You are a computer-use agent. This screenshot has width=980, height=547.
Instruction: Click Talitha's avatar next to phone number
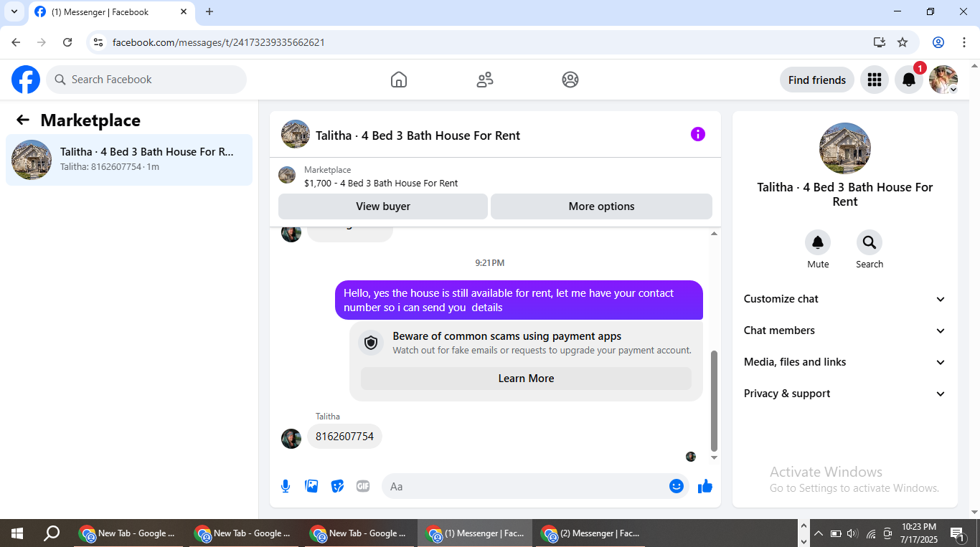[291, 438]
